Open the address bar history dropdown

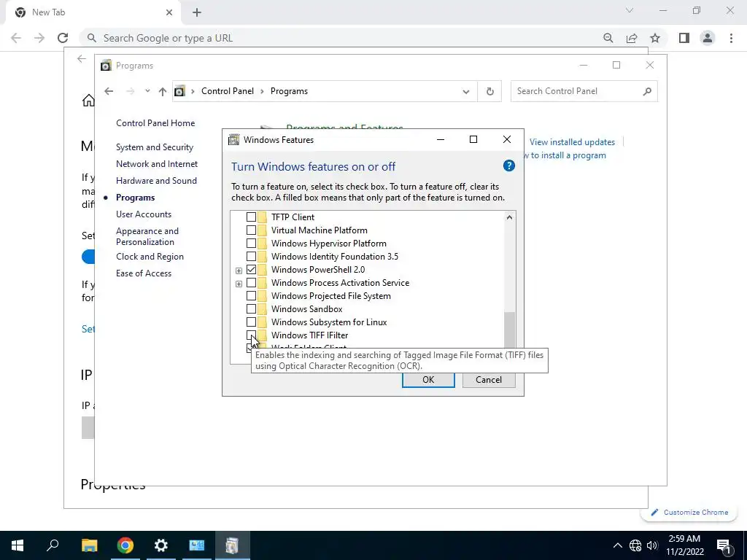click(466, 91)
